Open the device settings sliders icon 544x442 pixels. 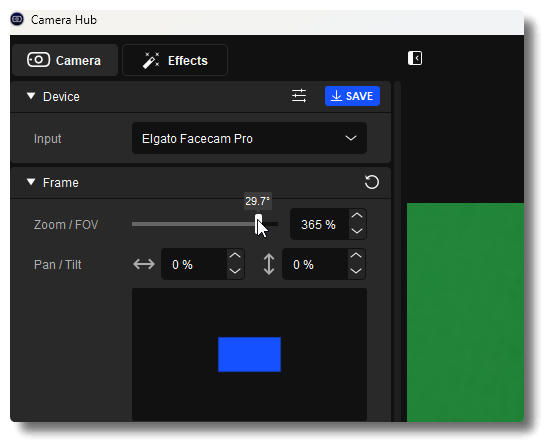point(299,96)
